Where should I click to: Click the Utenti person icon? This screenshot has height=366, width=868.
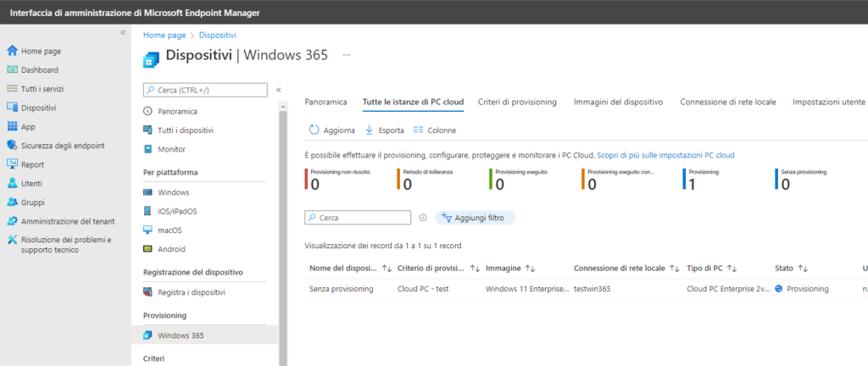tap(12, 183)
